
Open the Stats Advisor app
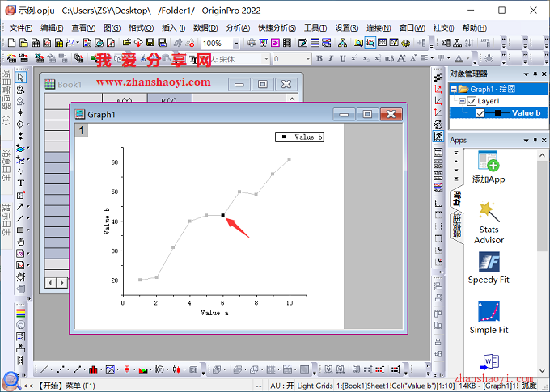click(x=489, y=222)
